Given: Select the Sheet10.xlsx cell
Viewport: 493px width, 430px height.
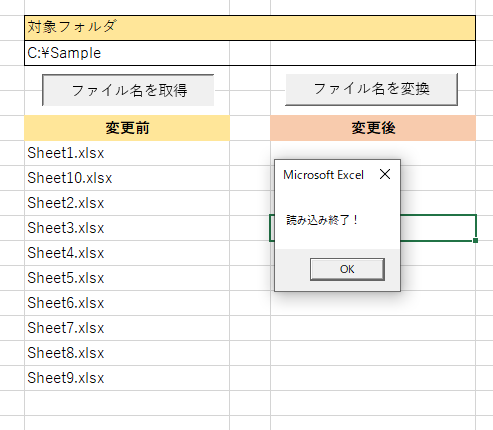Looking at the screenshot, I should tap(127, 178).
